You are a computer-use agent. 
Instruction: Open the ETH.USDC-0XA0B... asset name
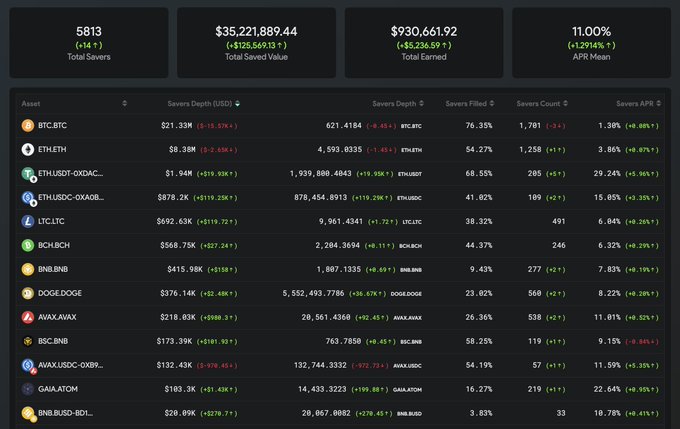tap(71, 197)
